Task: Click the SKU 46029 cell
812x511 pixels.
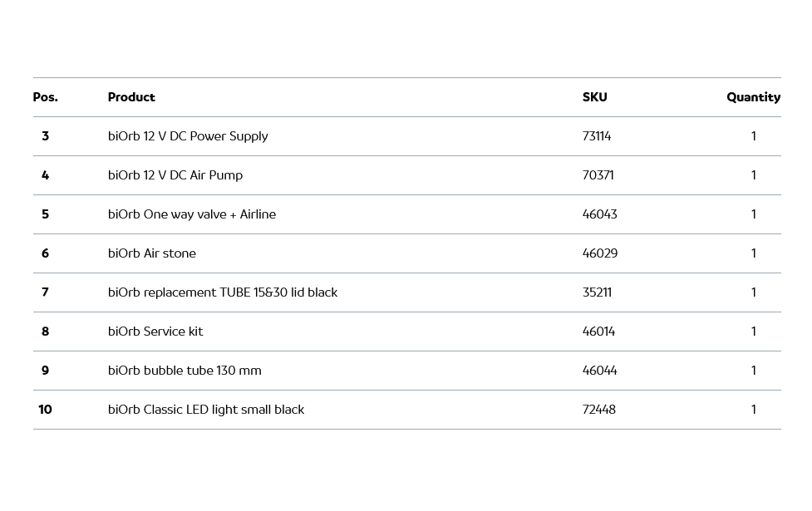Action: point(600,253)
